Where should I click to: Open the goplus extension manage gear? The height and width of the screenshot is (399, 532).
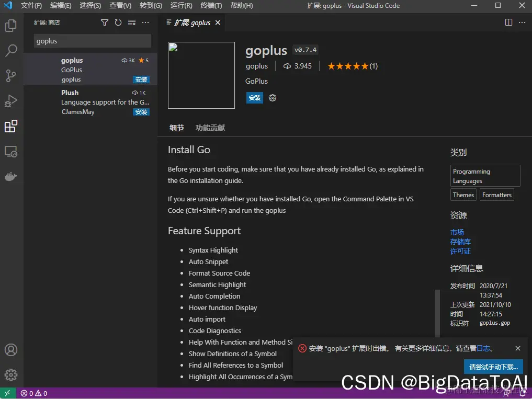pyautogui.click(x=273, y=98)
